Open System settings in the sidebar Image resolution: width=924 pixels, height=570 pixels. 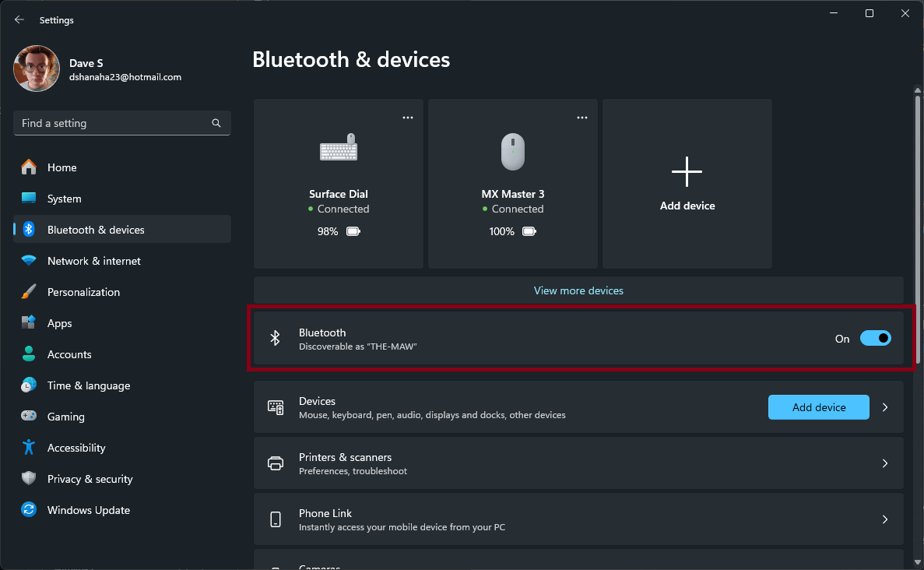[x=122, y=199]
